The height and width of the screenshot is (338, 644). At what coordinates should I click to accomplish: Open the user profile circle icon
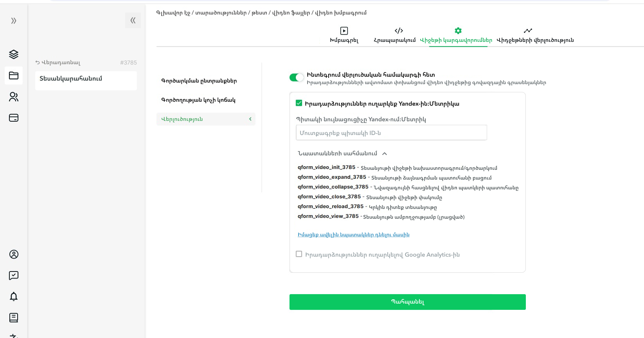[x=14, y=254]
